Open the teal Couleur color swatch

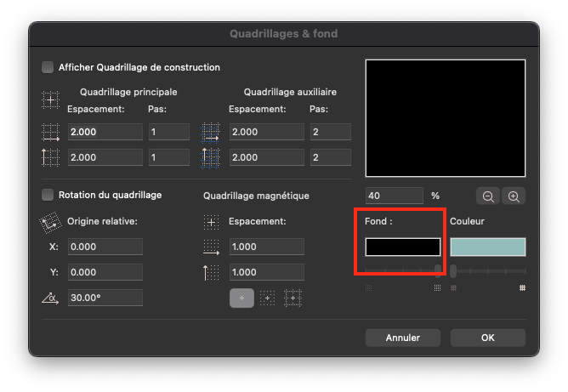pyautogui.click(x=488, y=247)
